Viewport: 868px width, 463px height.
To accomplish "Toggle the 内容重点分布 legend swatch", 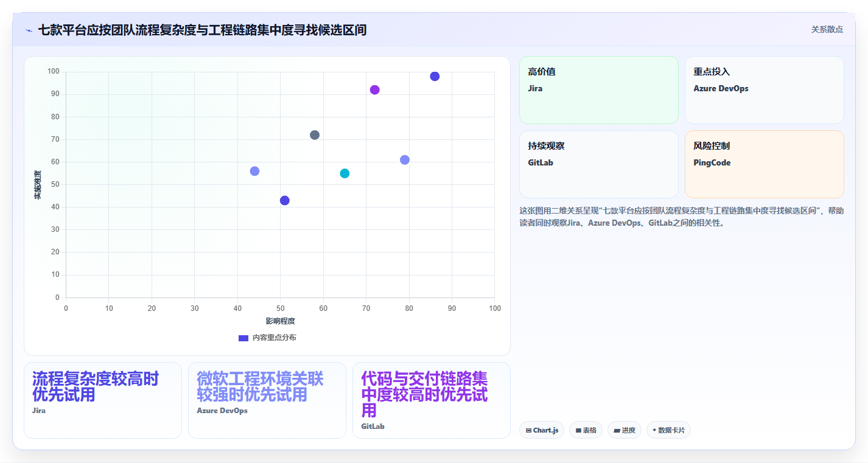I will point(243,338).
